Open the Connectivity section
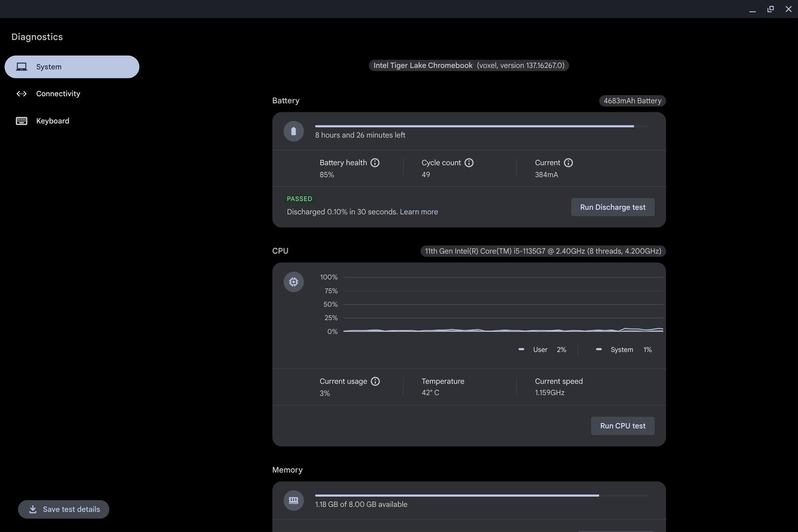This screenshot has height=532, width=798. (x=72, y=94)
